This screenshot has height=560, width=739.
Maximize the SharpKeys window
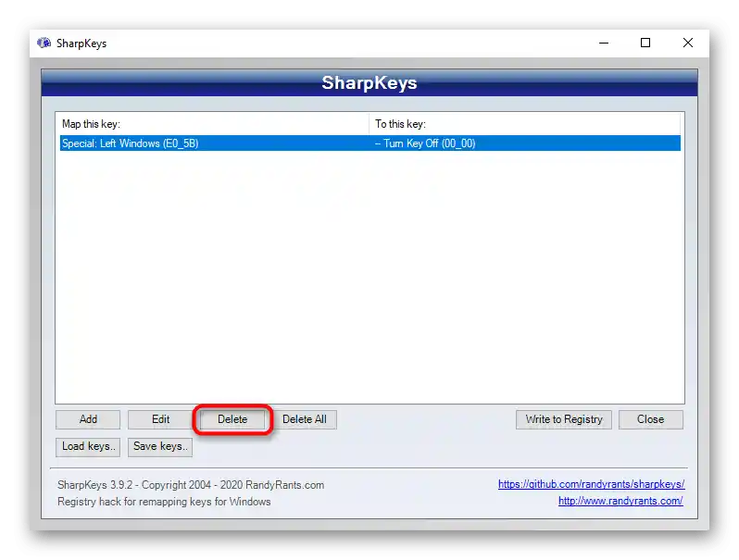[645, 44]
